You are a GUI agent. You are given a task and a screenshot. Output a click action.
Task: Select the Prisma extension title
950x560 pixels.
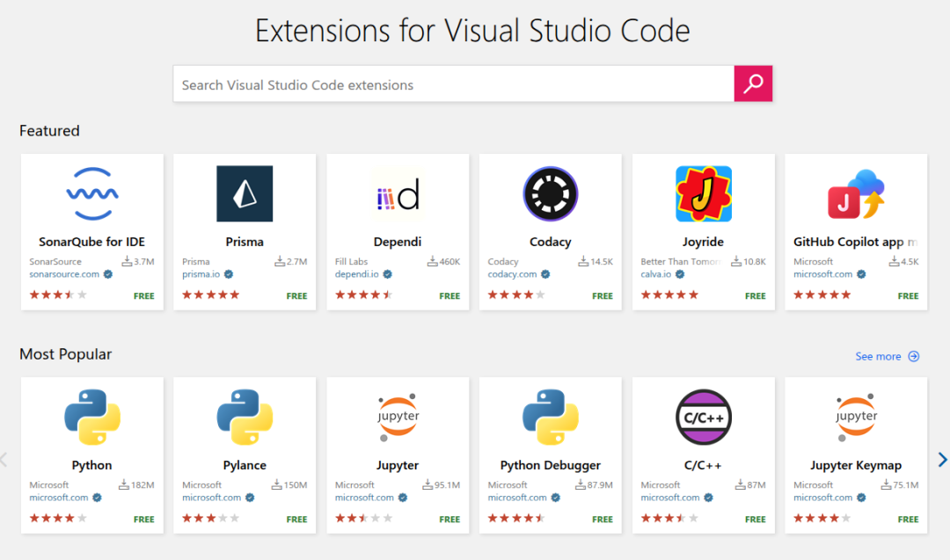coord(245,242)
